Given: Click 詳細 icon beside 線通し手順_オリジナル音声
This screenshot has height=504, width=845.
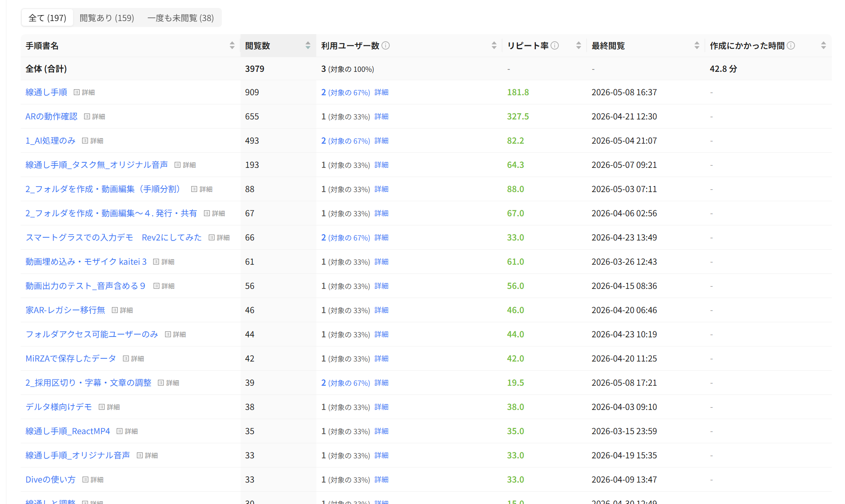Looking at the screenshot, I should (x=147, y=456).
